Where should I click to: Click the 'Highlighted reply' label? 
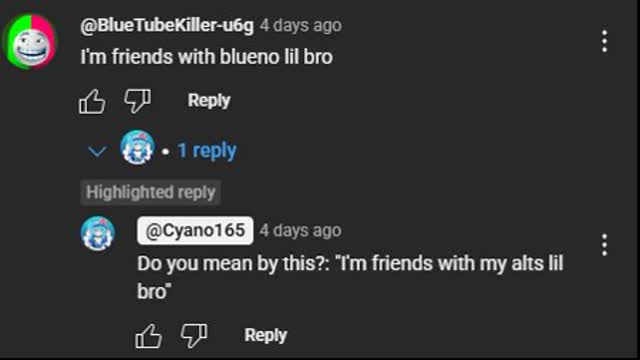click(151, 192)
